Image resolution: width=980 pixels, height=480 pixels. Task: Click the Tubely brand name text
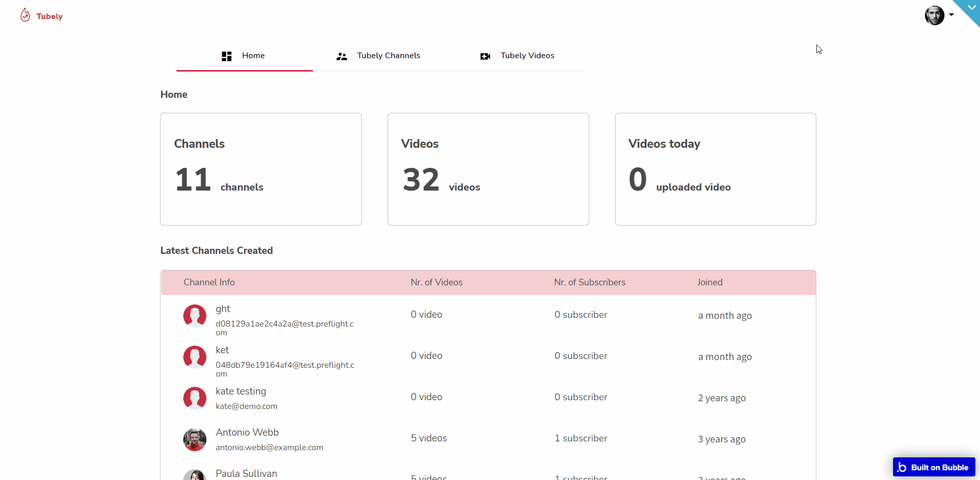pos(49,16)
